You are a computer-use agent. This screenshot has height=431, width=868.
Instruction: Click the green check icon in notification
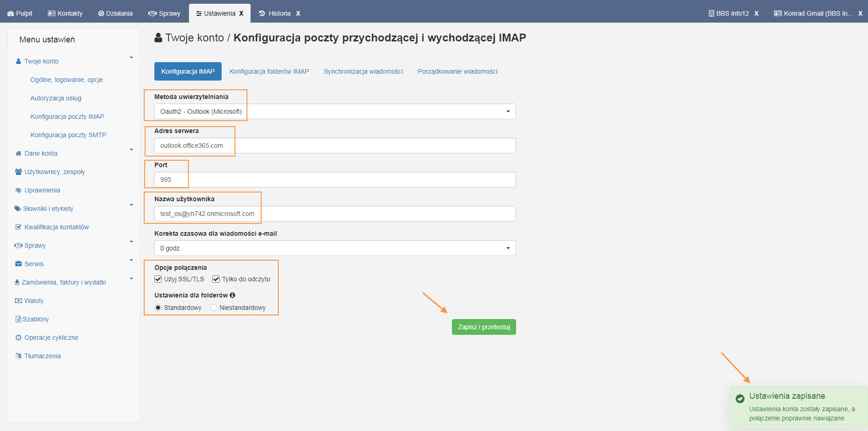coord(740,399)
